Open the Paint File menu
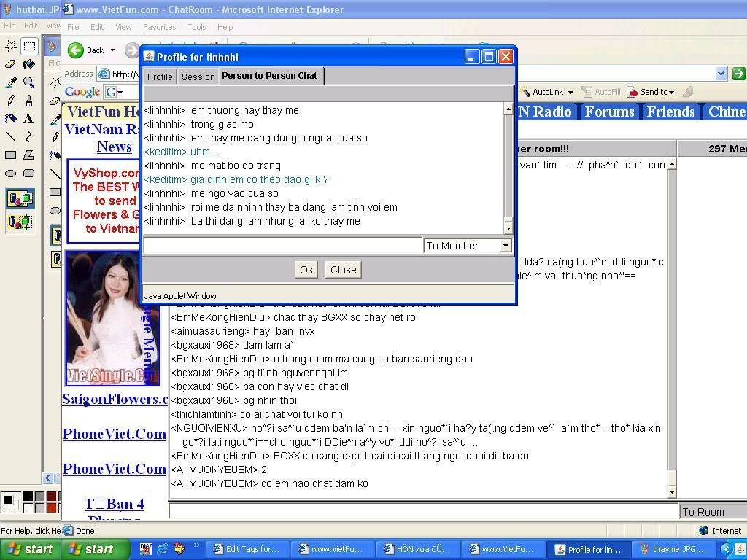The width and height of the screenshot is (747, 560). pyautogui.click(x=9, y=26)
